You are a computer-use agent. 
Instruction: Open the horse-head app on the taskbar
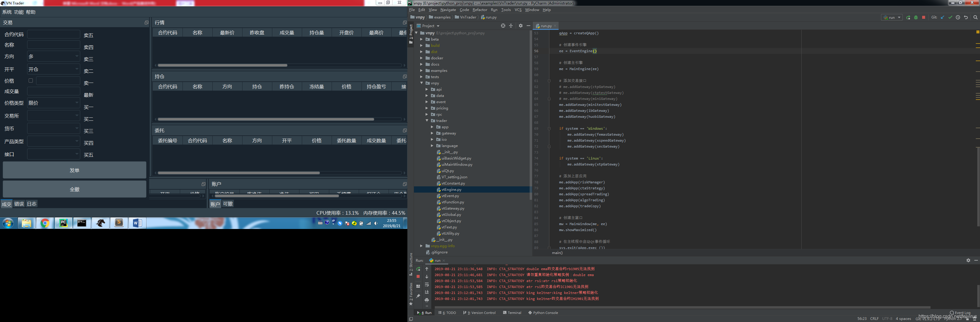(101, 223)
